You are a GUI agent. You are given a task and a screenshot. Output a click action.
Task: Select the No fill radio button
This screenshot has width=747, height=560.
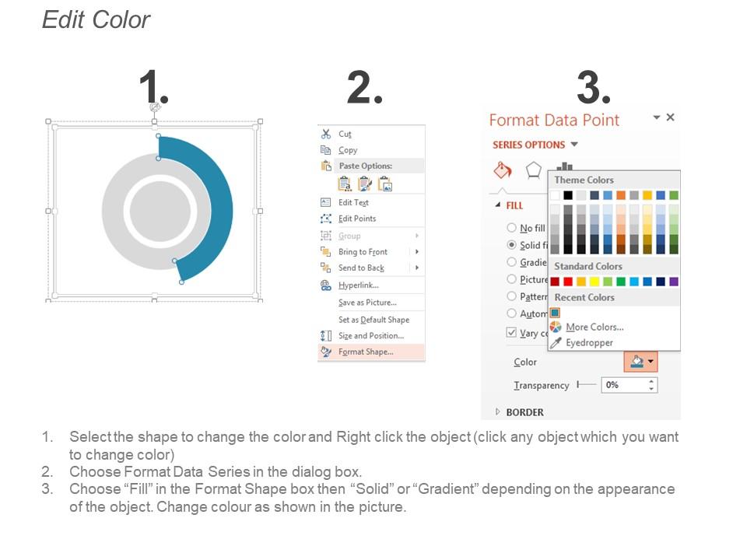point(511,228)
